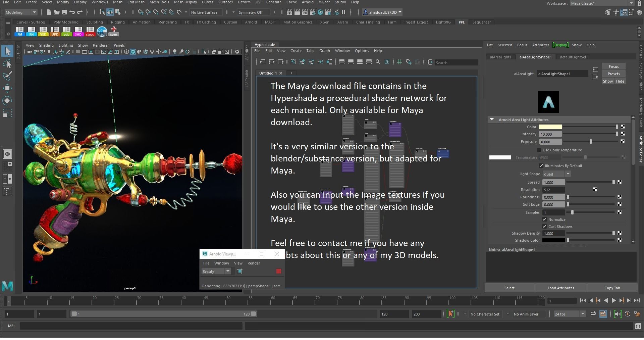644x340 pixels.
Task: Open the integra shelf tool
Action: (x=102, y=32)
